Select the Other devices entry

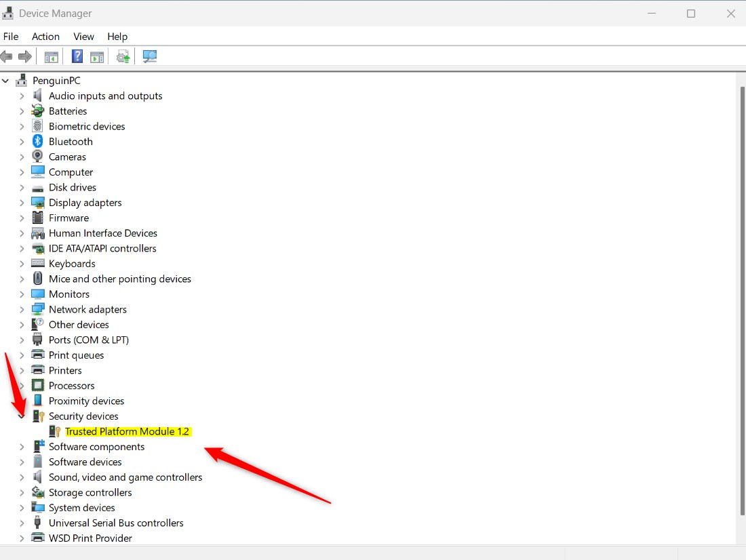pos(79,324)
